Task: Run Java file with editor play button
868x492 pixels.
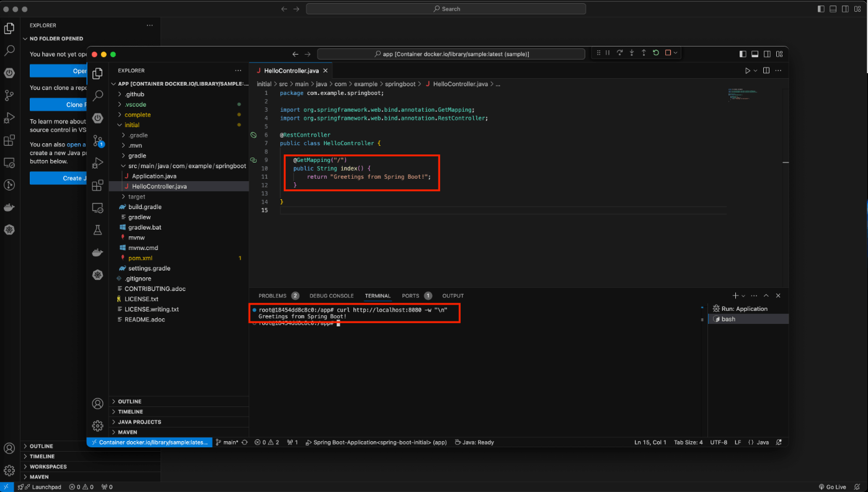Action: click(748, 71)
